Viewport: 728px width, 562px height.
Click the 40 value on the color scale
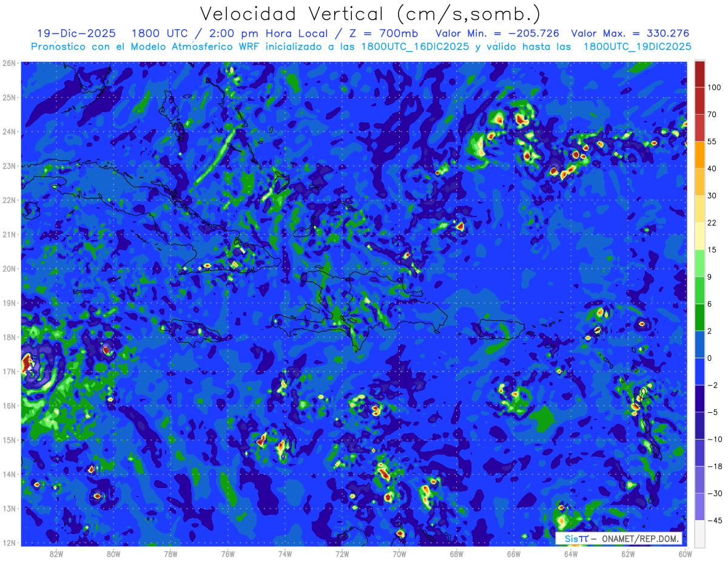pos(712,169)
